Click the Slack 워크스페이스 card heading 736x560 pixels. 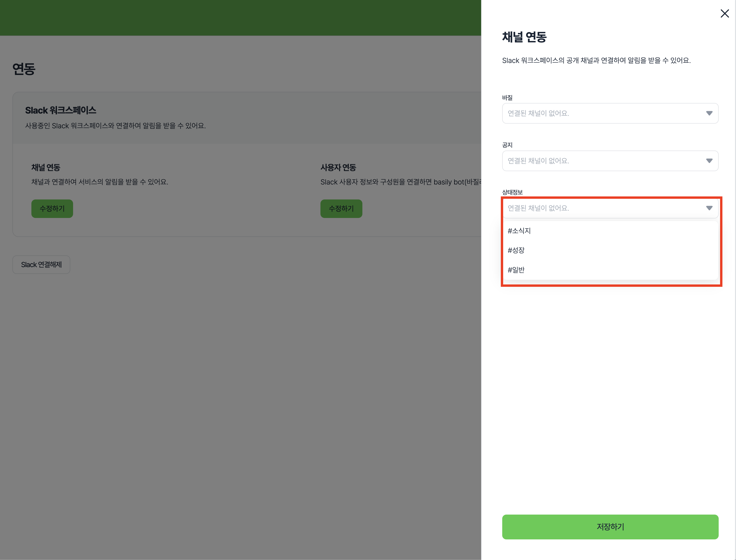click(61, 110)
